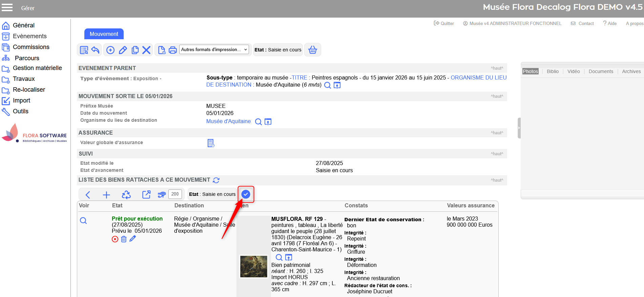Click the blue checkmark validation button

pos(246,194)
